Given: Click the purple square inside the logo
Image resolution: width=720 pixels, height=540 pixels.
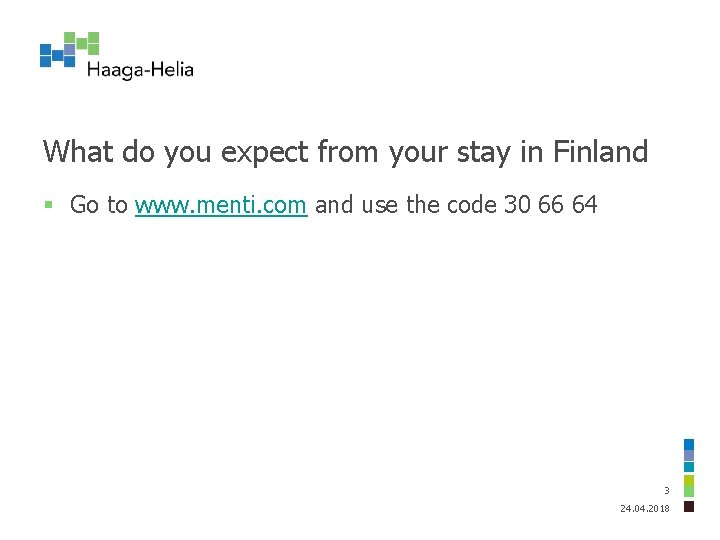Looking at the screenshot, I should click(x=69, y=50).
